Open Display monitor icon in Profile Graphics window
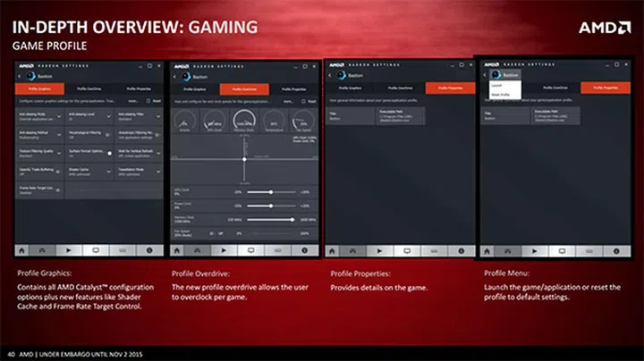The height and width of the screenshot is (361, 644). pyautogui.click(x=96, y=250)
